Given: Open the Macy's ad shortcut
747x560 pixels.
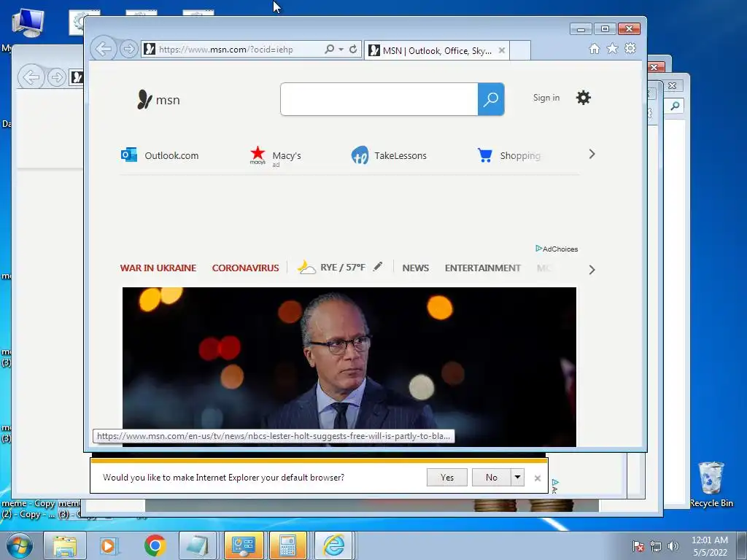Looking at the screenshot, I should pos(275,156).
